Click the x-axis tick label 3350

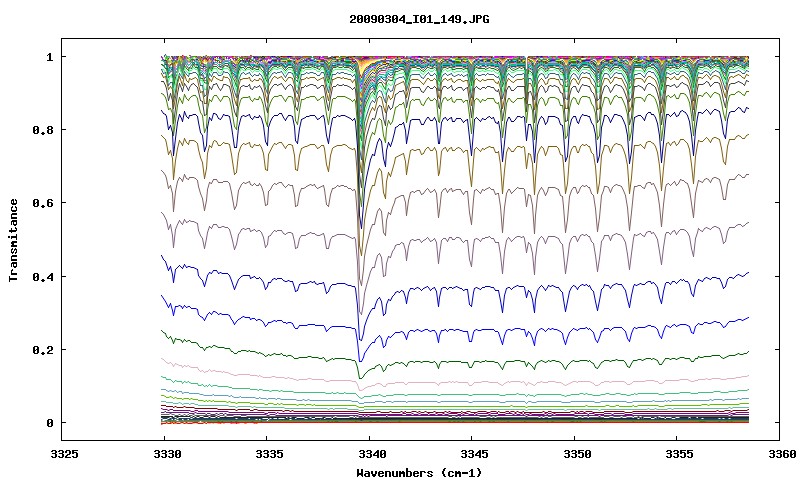pyautogui.click(x=577, y=454)
